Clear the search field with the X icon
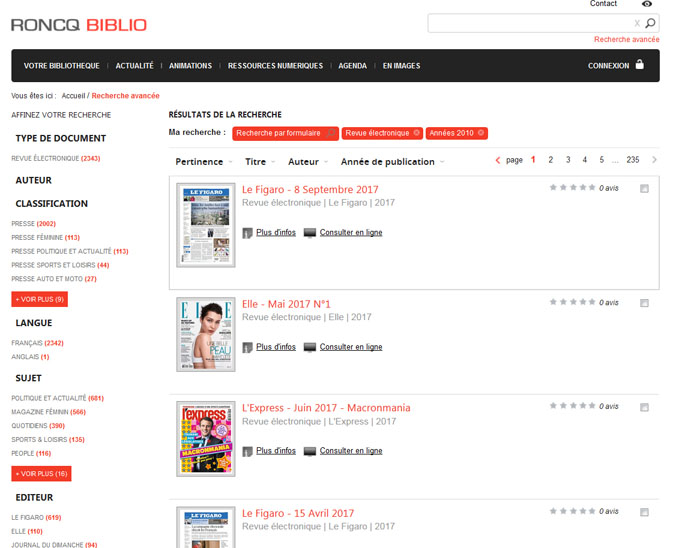Screen dimensions: 688x548 click(x=637, y=23)
